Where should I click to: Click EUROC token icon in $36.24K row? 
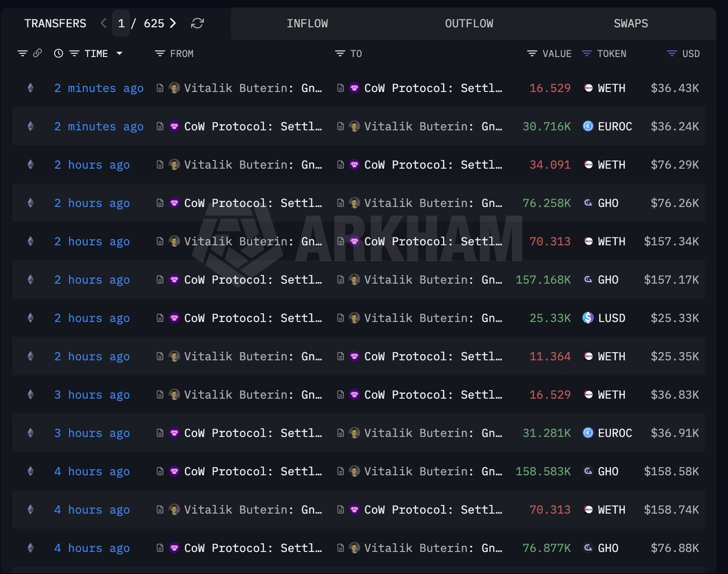(588, 126)
